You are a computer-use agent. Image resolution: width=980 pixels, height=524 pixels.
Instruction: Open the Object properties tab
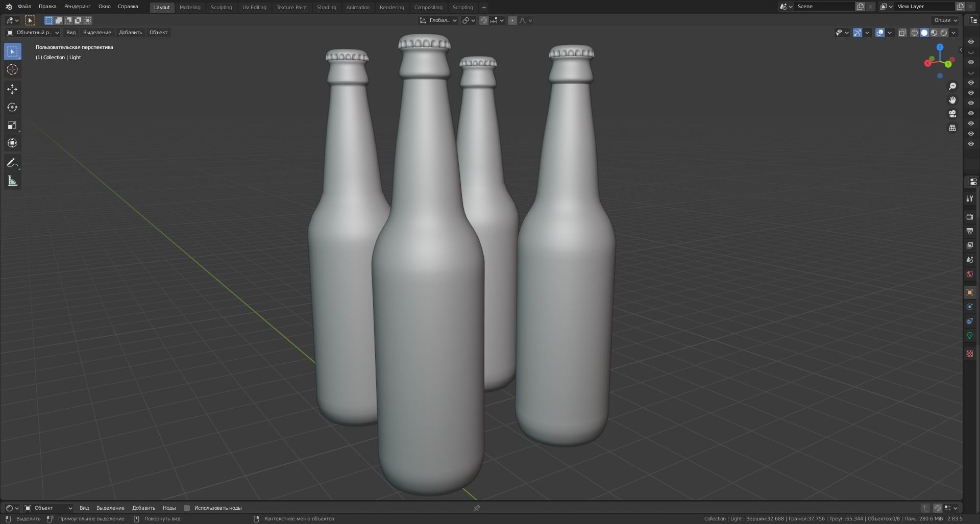970,292
